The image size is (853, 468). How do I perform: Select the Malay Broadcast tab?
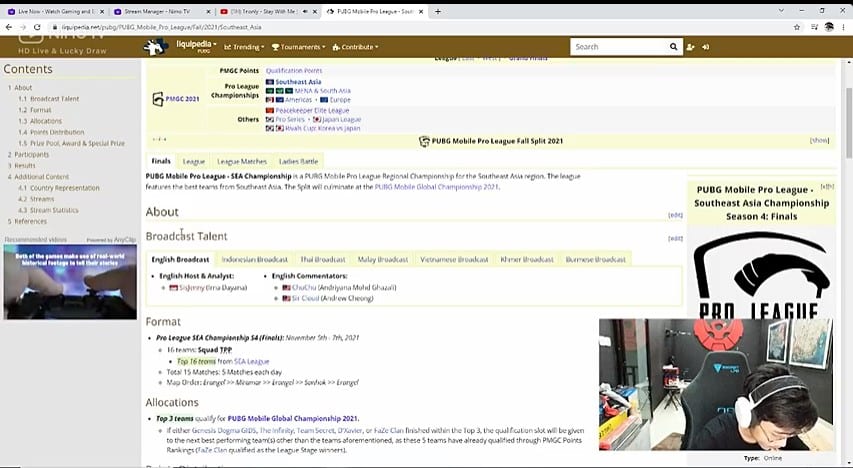(x=382, y=260)
